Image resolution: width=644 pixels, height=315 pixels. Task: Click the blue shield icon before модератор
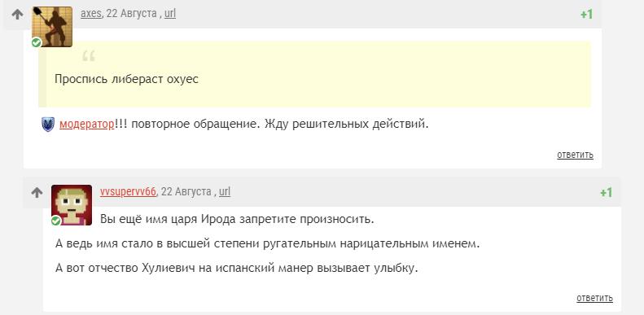tap(48, 124)
